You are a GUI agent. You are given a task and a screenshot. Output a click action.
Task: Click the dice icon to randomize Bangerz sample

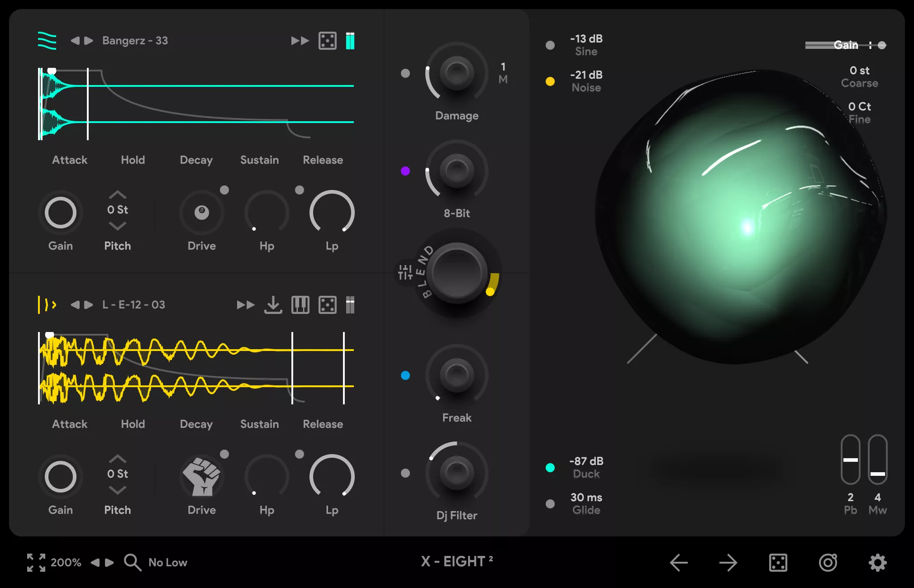(x=328, y=40)
